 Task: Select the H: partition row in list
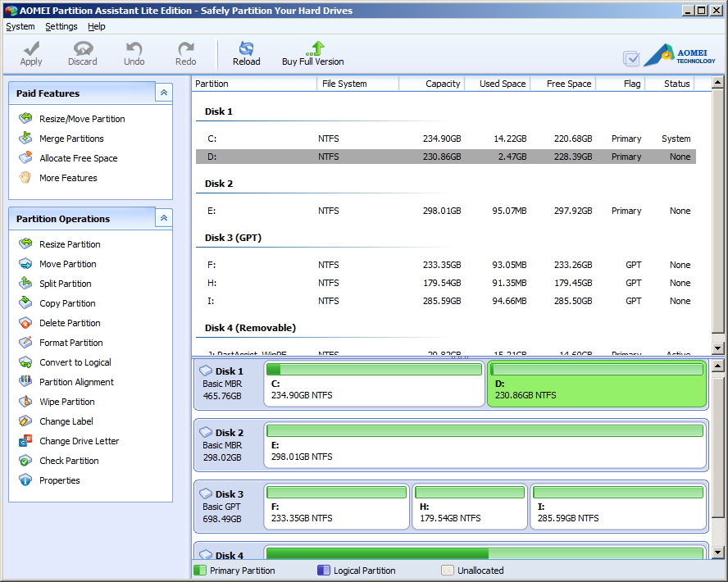[x=446, y=283]
